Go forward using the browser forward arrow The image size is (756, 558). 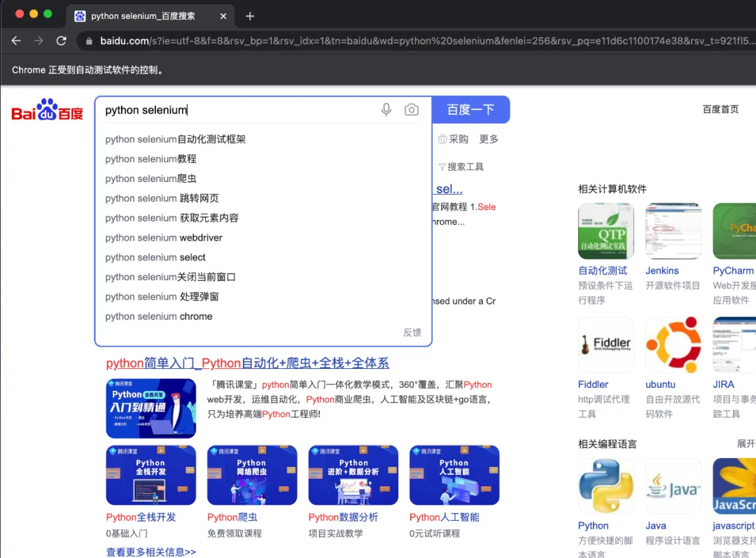click(38, 41)
